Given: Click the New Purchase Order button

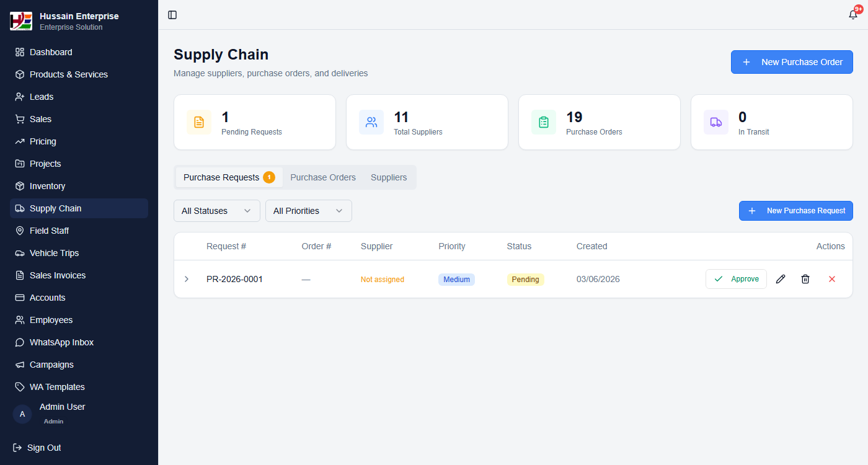Looking at the screenshot, I should 792,62.
